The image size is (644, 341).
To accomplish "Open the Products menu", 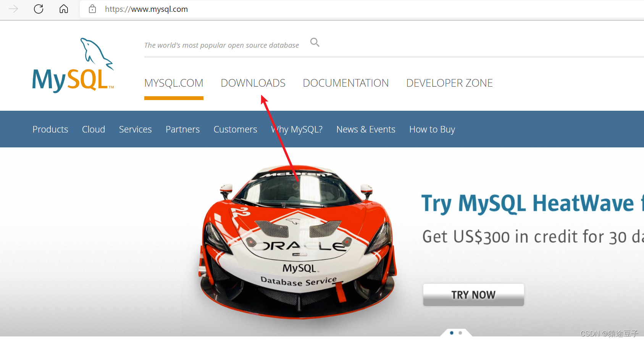I will point(50,129).
